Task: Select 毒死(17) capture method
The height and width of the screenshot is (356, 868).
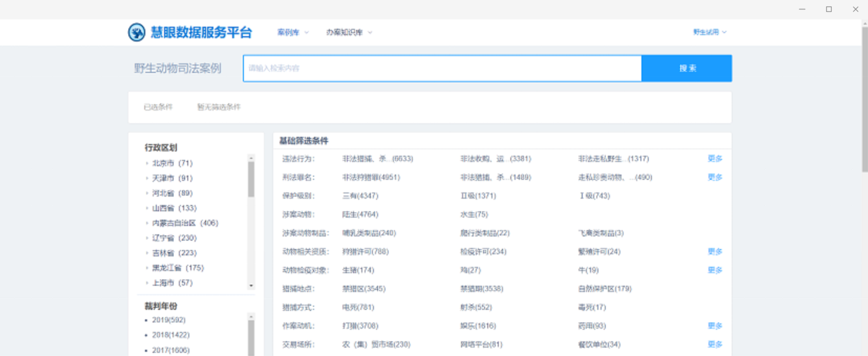Action: pyautogui.click(x=592, y=307)
